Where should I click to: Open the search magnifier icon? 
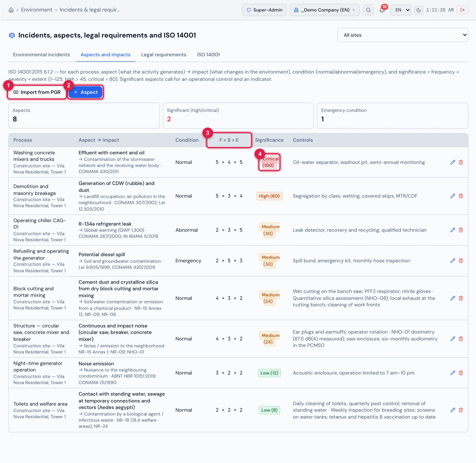click(368, 10)
